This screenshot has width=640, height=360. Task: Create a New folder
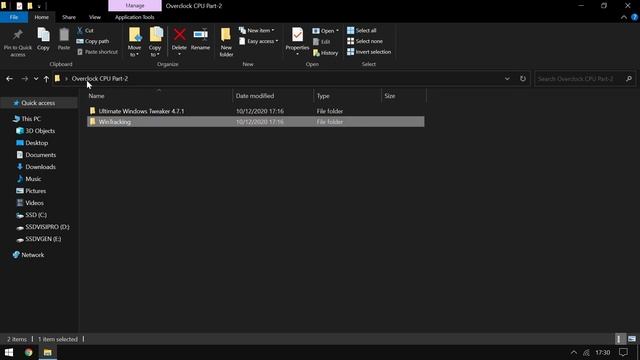[226, 42]
